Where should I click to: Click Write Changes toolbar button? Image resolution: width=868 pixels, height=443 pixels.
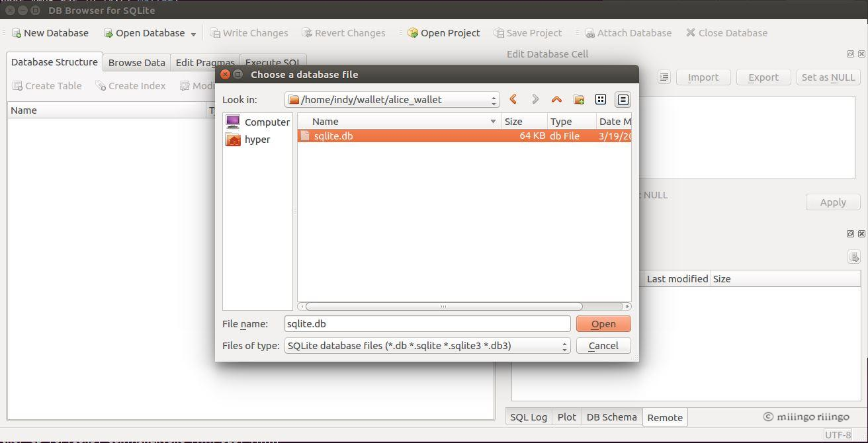[249, 33]
